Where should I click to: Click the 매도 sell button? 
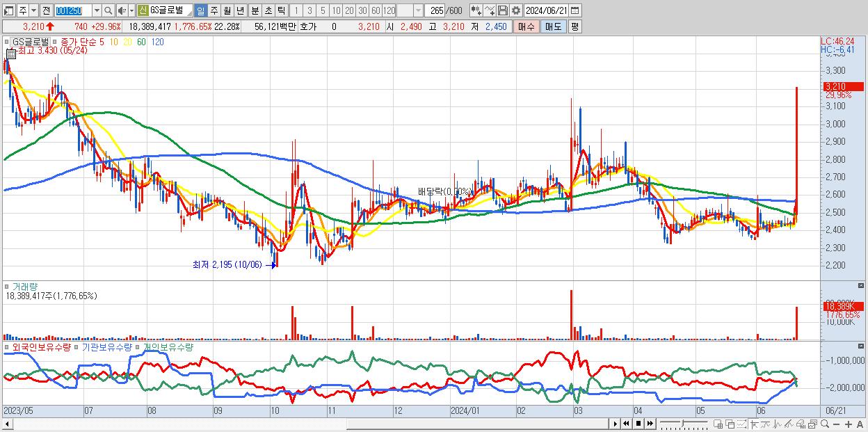(x=553, y=26)
